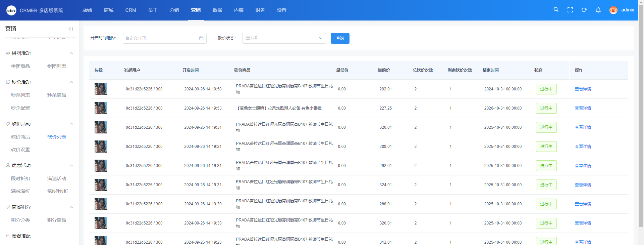
Task: Open calendar icon in the start time field
Action: point(201,38)
